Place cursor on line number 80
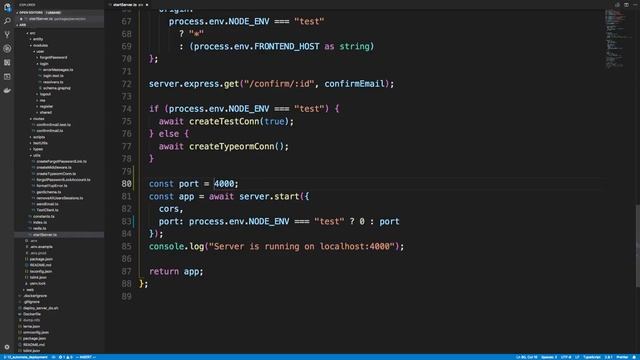This screenshot has height=360, width=640. point(127,184)
